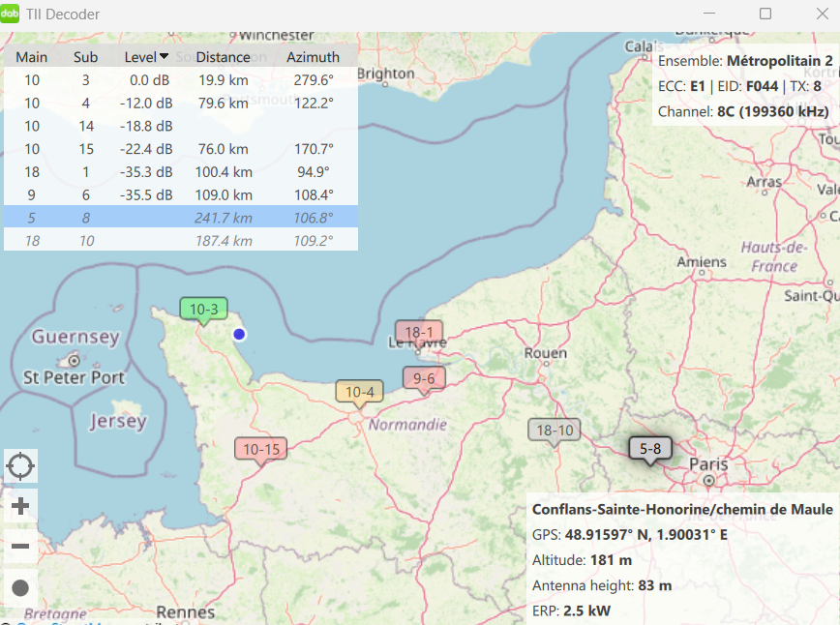Select row with distance 100.4 km

pos(181,172)
